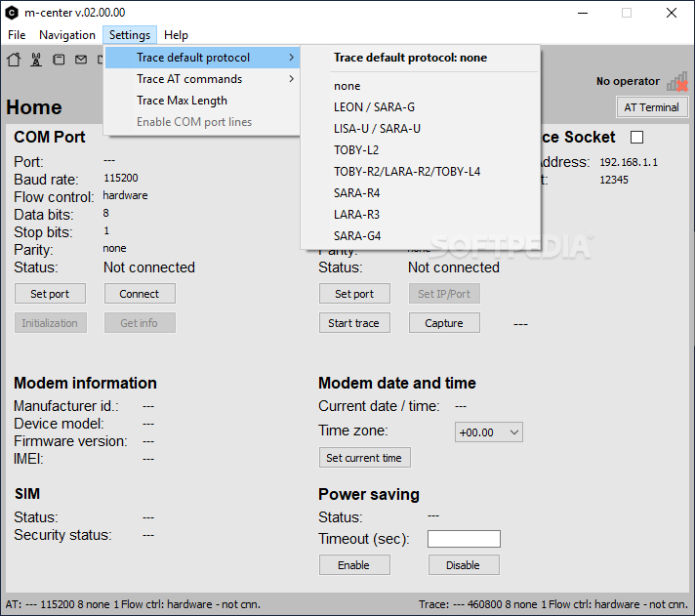
Task: Open the File menu
Action: tap(17, 35)
